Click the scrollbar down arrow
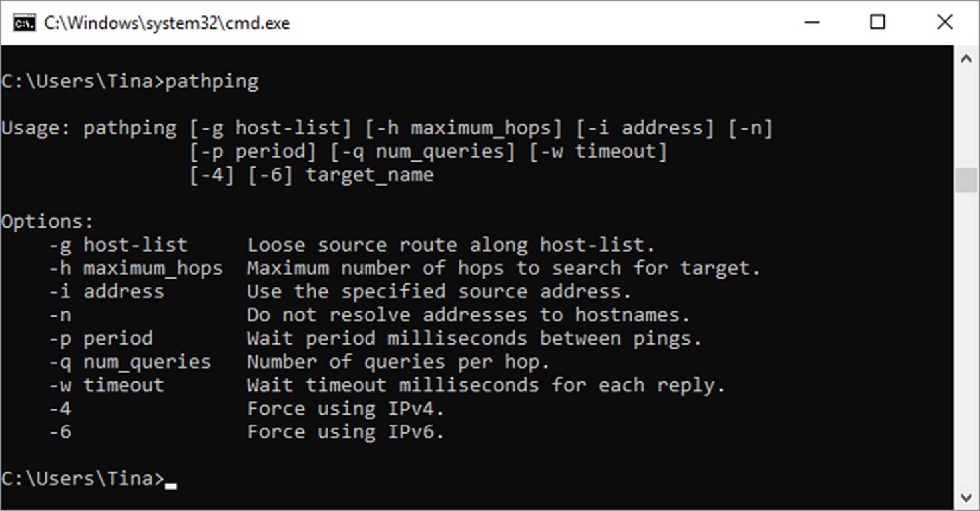The image size is (980, 511). (967, 497)
